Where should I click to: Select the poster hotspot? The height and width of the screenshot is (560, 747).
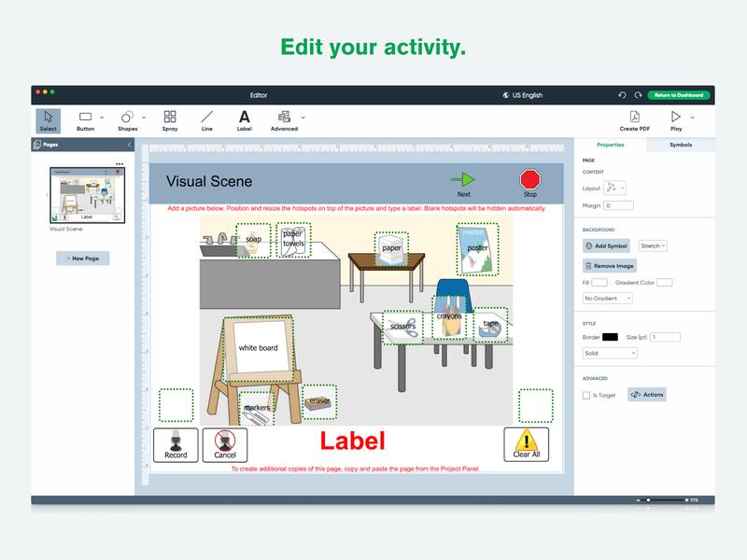[477, 249]
